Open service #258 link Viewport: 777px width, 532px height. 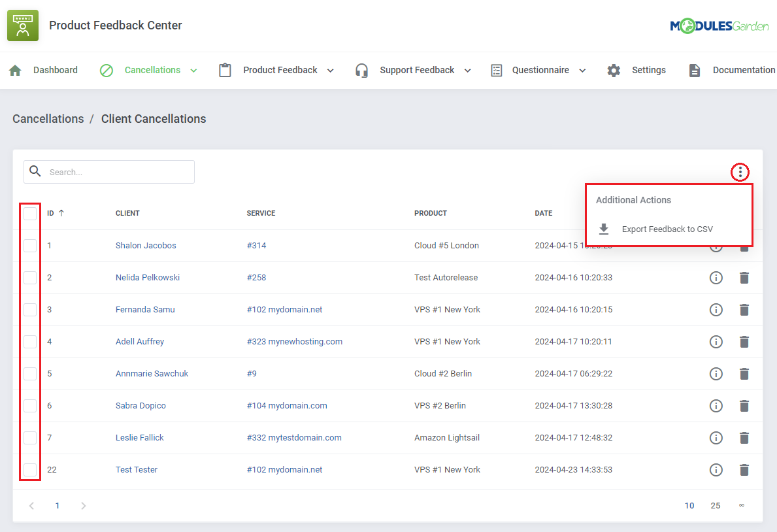tap(256, 278)
